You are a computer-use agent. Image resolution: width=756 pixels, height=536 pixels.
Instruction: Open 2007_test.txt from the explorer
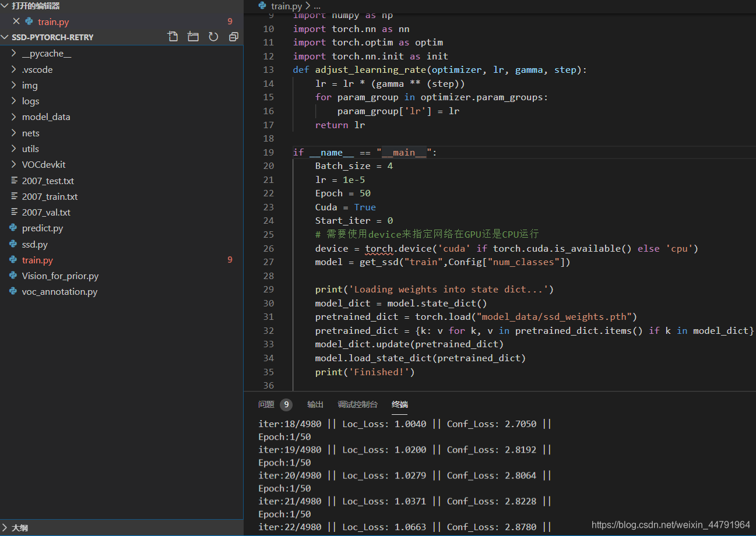point(48,181)
